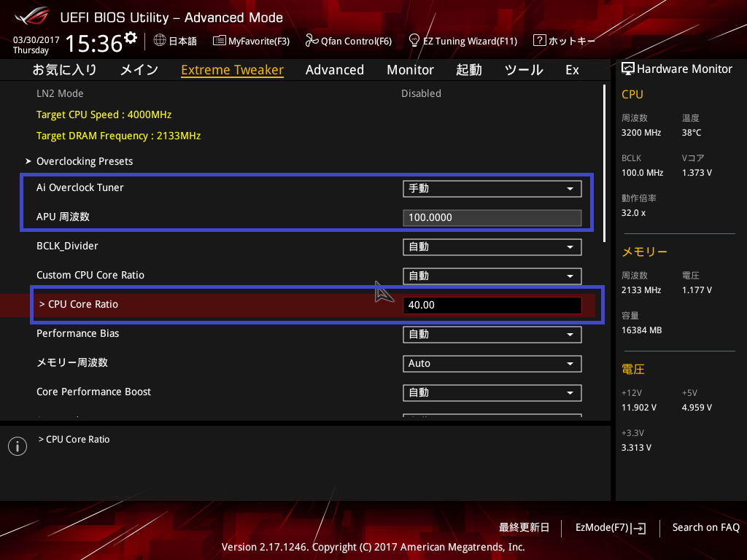Click Vコア 1.373 V value
This screenshot has height=560, width=747.
(697, 173)
